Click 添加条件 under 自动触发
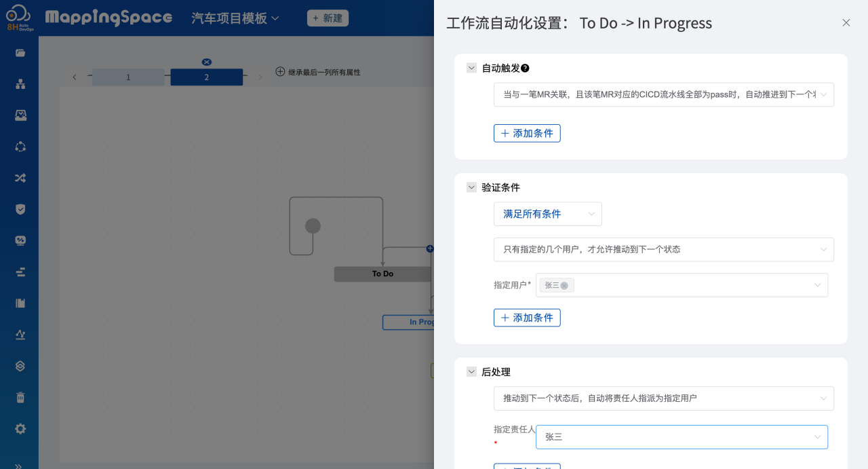The height and width of the screenshot is (469, 868). pyautogui.click(x=527, y=133)
